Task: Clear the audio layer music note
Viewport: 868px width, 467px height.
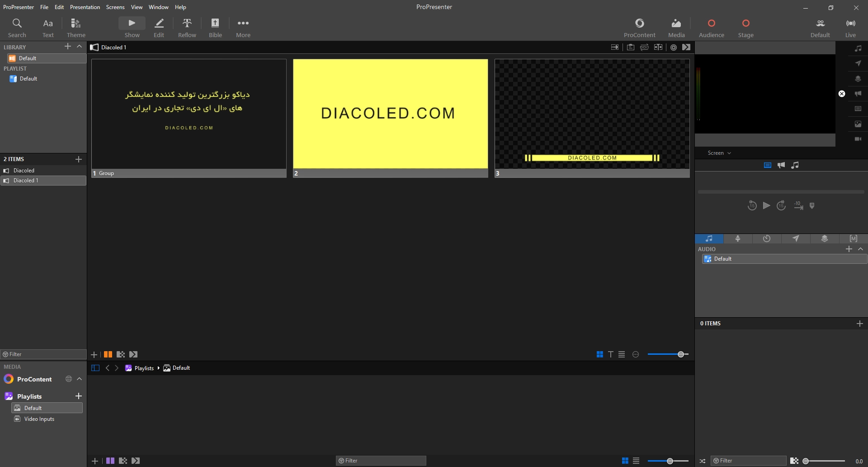Action: [858, 48]
